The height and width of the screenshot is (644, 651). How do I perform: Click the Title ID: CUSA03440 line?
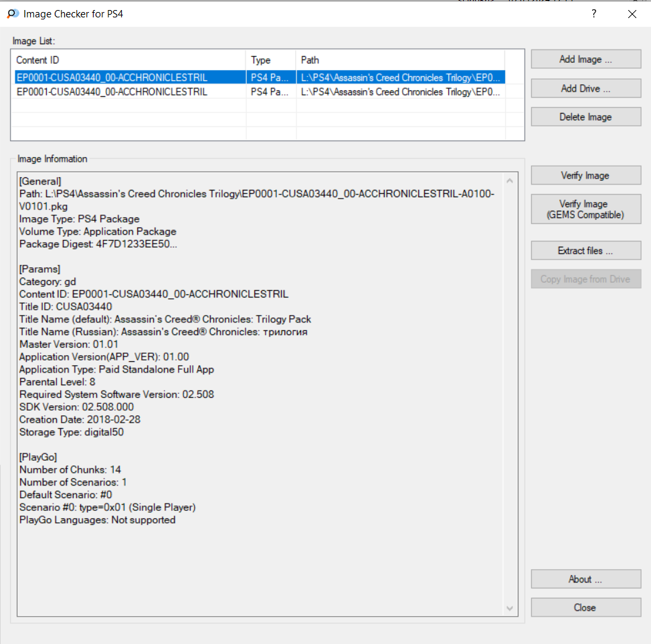click(x=66, y=307)
